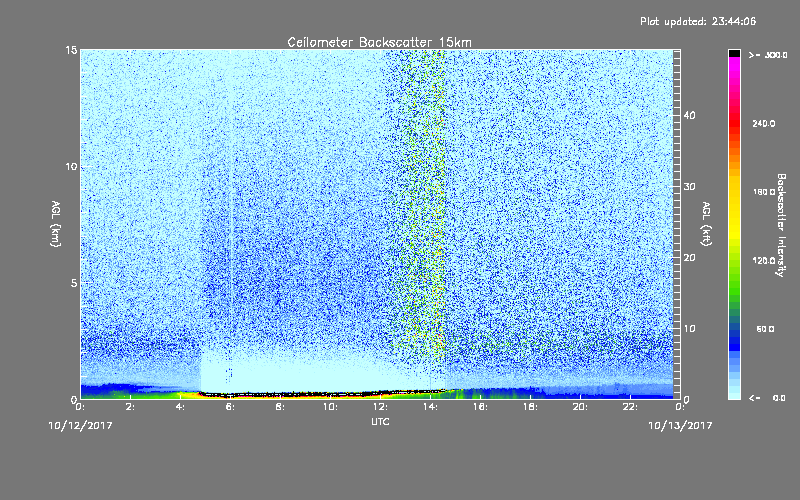The width and height of the screenshot is (800, 500).
Task: Click the left 'AGL (km)' axis label
Action: point(56,224)
